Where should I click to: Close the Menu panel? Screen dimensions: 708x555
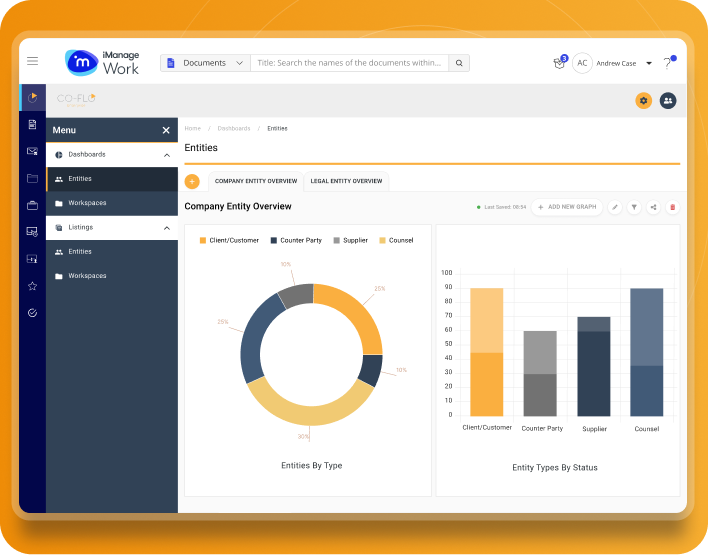[166, 131]
